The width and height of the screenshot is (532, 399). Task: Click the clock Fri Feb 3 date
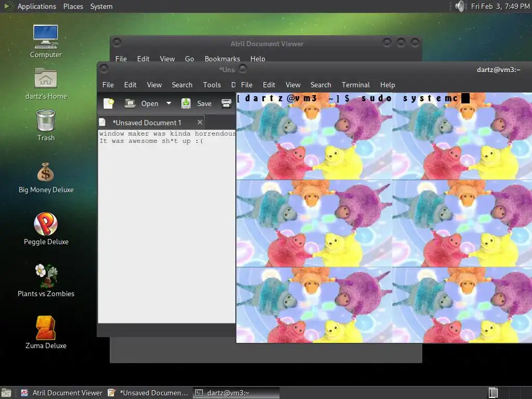coord(500,6)
